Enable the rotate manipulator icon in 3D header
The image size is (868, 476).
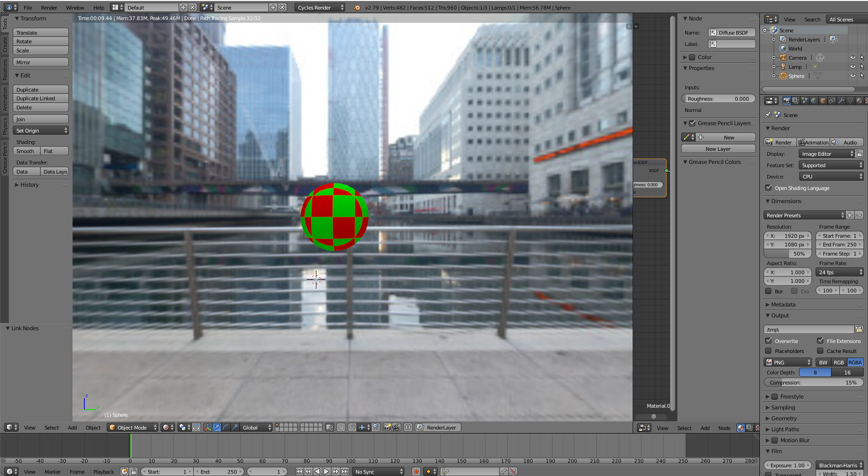point(226,427)
